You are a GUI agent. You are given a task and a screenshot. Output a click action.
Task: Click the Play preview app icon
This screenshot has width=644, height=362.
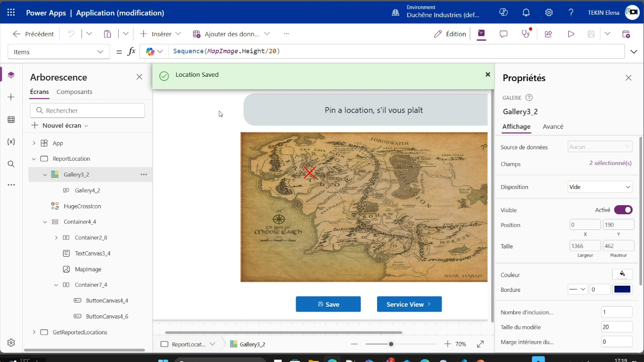pos(571,34)
